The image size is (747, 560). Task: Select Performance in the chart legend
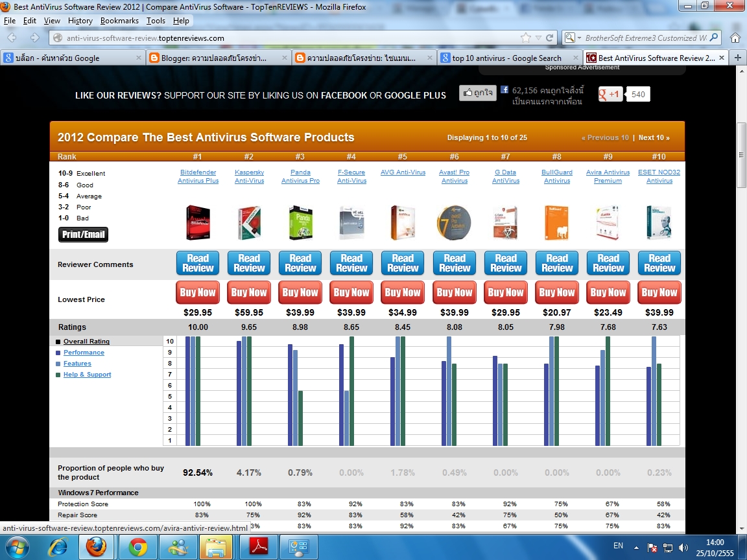tap(84, 353)
